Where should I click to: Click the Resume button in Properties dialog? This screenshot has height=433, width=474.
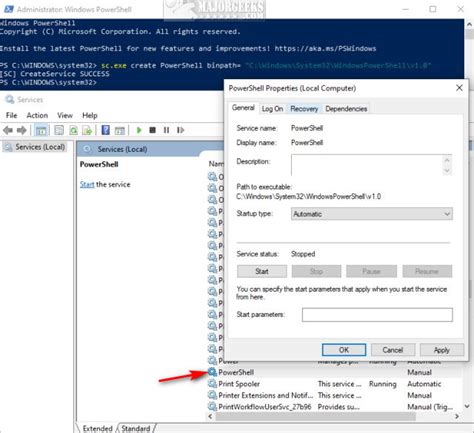(x=427, y=271)
